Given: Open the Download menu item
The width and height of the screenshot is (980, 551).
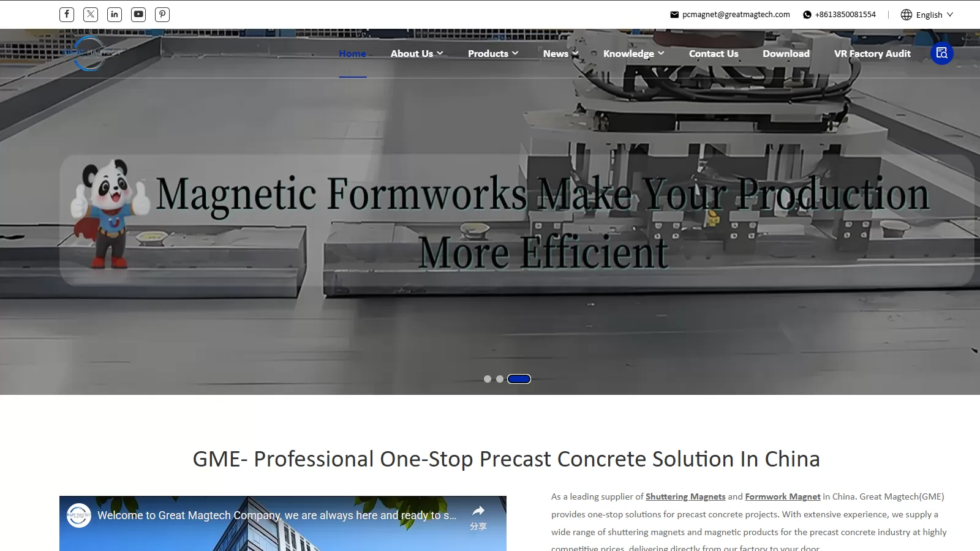Looking at the screenshot, I should click(786, 54).
